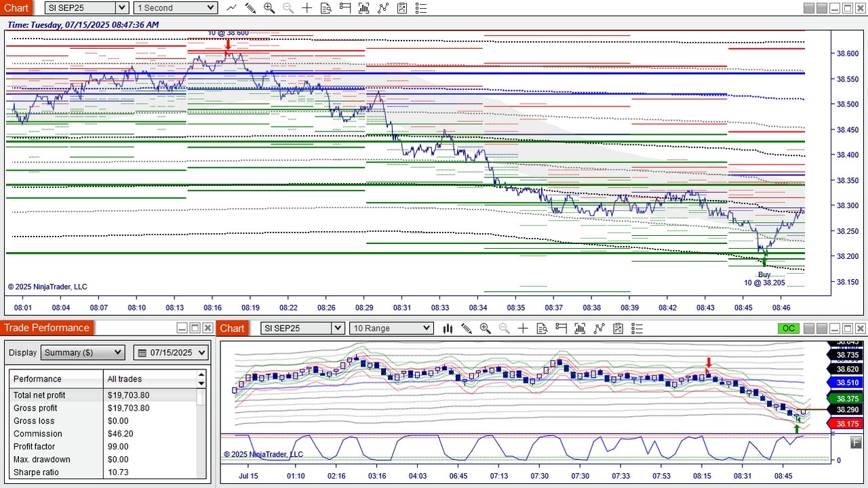Enable crosshair on the 10 Range chart
This screenshot has height=488, width=868.
pyautogui.click(x=523, y=328)
